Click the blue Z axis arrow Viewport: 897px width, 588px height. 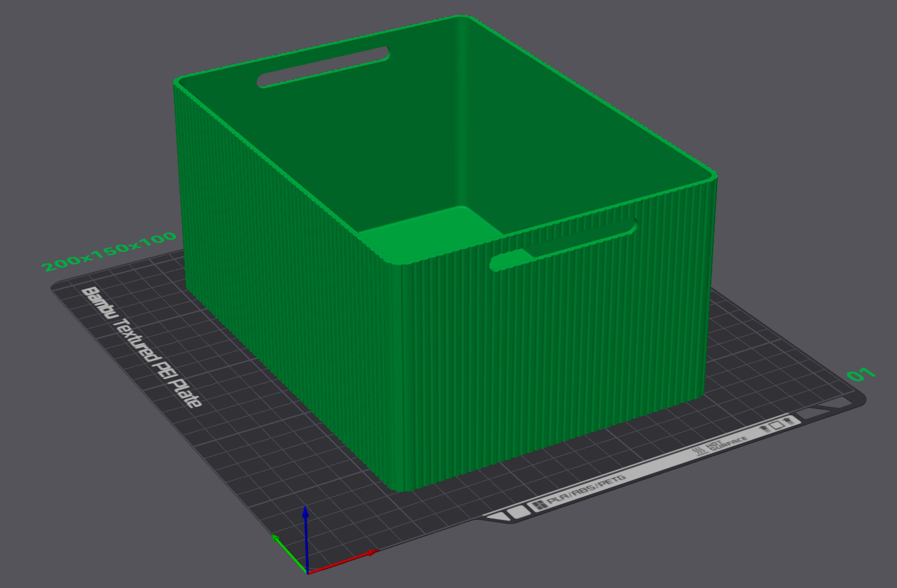(x=305, y=539)
